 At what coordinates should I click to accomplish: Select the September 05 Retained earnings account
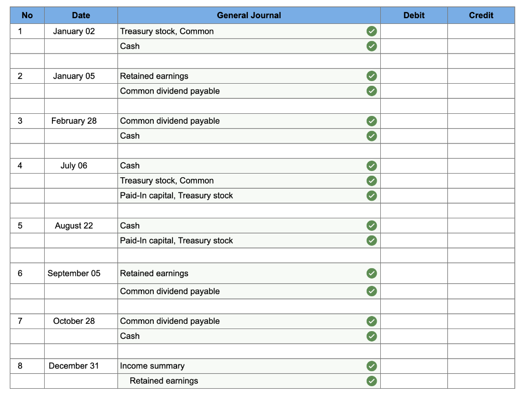[249, 273]
